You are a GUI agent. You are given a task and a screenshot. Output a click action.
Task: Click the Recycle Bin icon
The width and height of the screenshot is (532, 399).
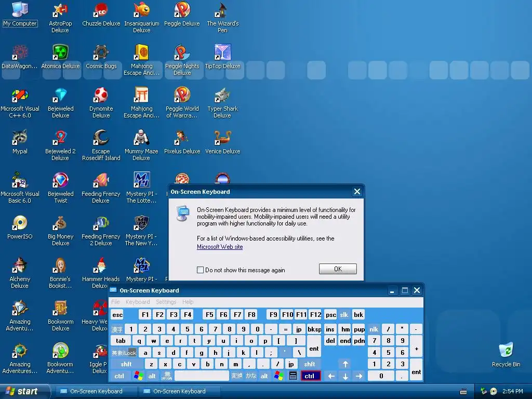click(506, 355)
